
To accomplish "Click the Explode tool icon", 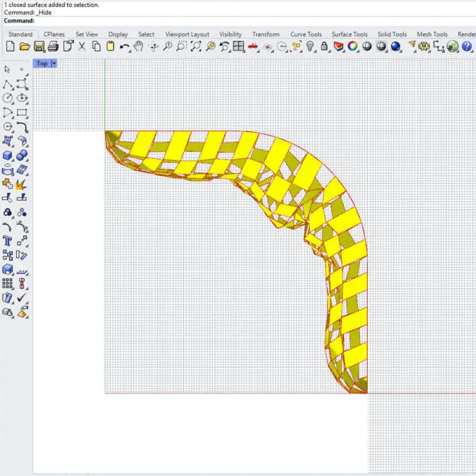I will point(22,184).
